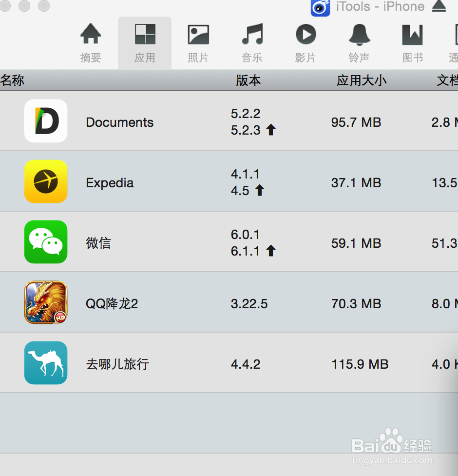Open the 图书 books tab
The height and width of the screenshot is (476, 458).
(413, 43)
